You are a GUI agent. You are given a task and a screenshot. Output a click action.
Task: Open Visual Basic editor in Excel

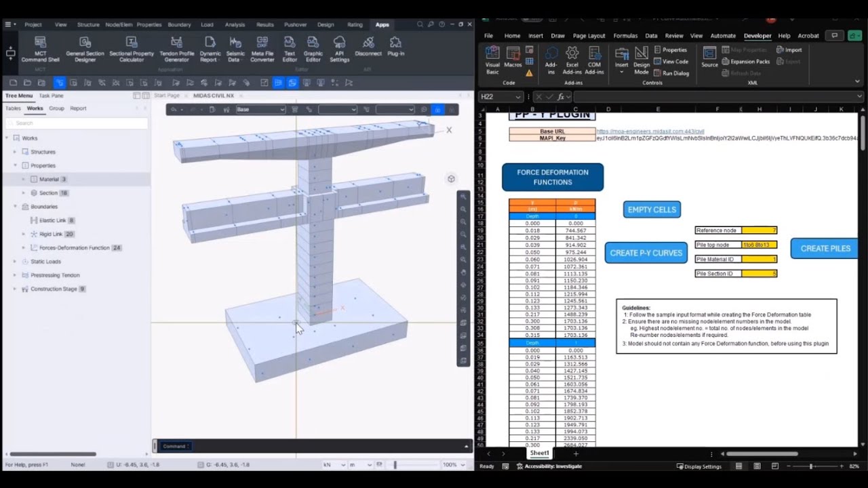(492, 60)
